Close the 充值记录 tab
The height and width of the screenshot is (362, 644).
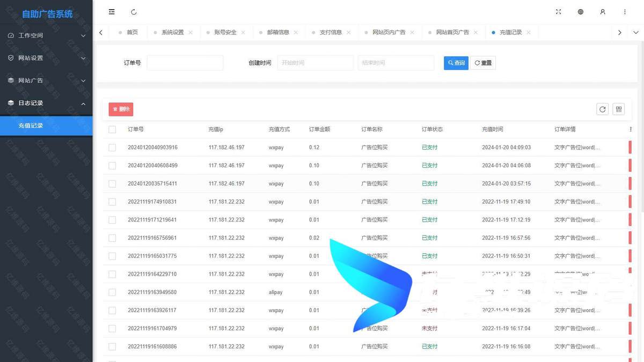pos(529,33)
